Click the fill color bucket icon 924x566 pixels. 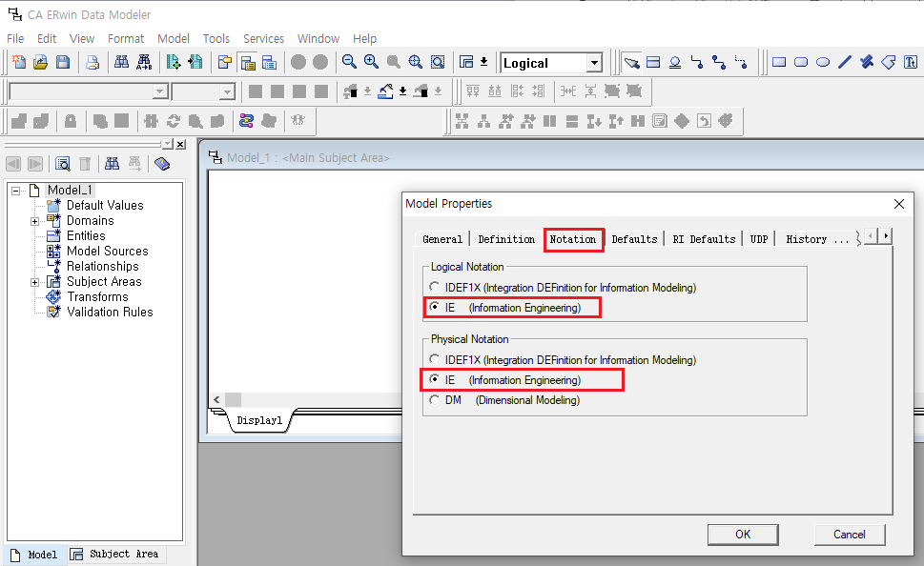click(385, 91)
